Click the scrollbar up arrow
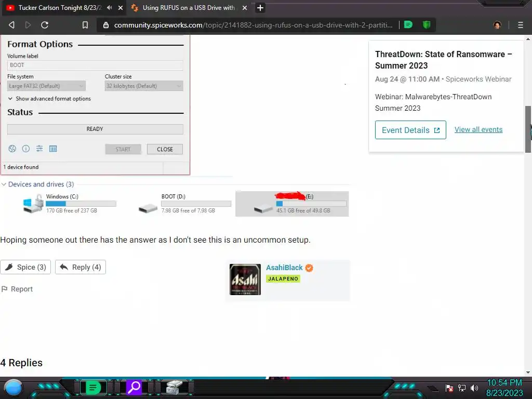Viewport: 532px width, 399px height. tap(528, 38)
